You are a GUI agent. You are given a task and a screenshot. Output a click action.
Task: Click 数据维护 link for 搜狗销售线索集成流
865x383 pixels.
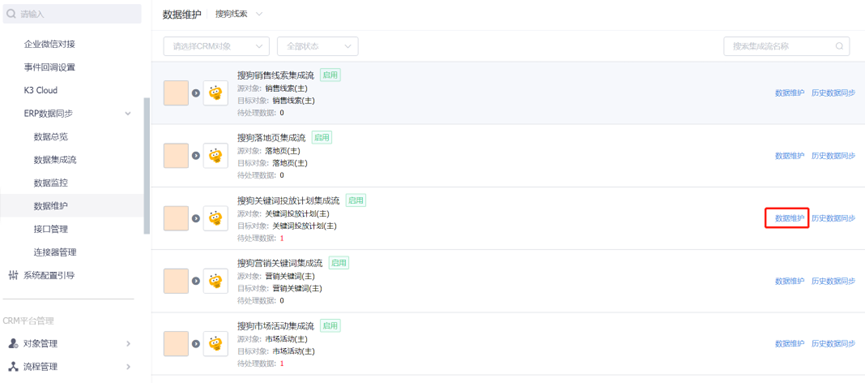(789, 93)
